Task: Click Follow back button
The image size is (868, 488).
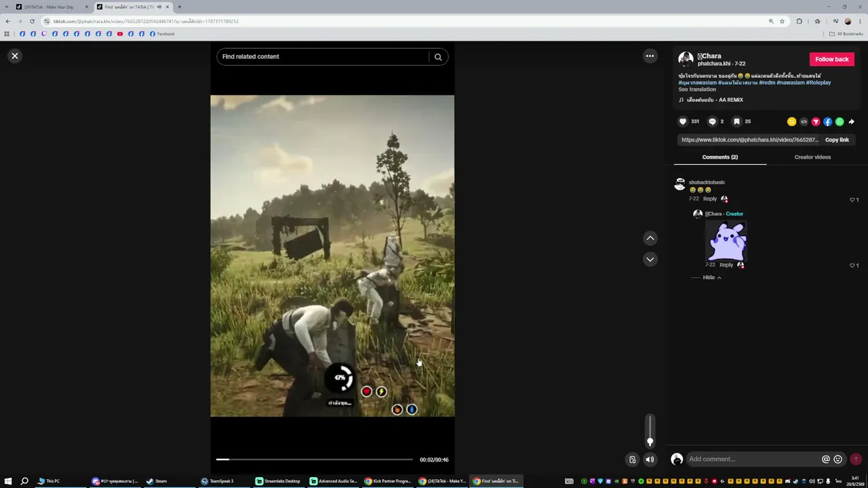Action: click(832, 60)
